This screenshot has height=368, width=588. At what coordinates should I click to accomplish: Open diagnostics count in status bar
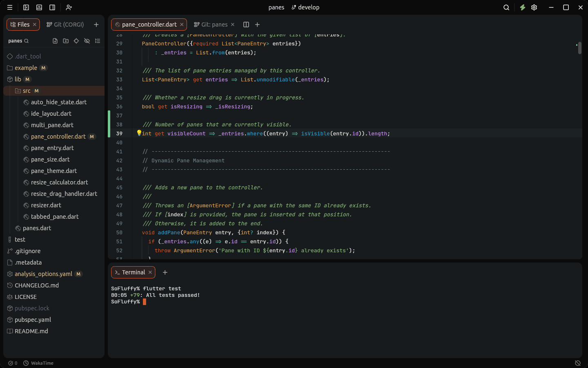pos(13,363)
